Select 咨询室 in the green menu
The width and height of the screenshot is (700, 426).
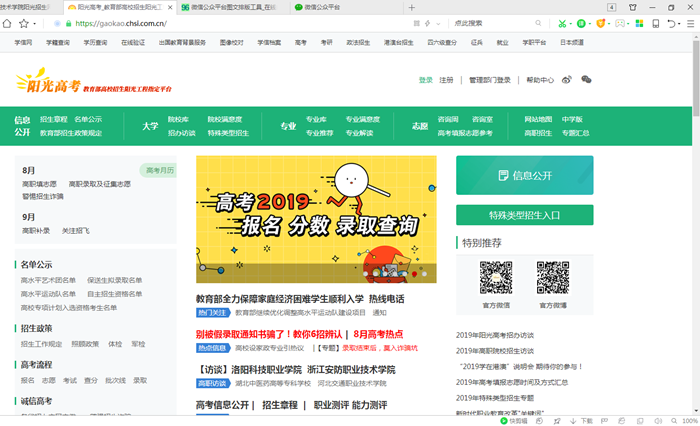pos(482,119)
